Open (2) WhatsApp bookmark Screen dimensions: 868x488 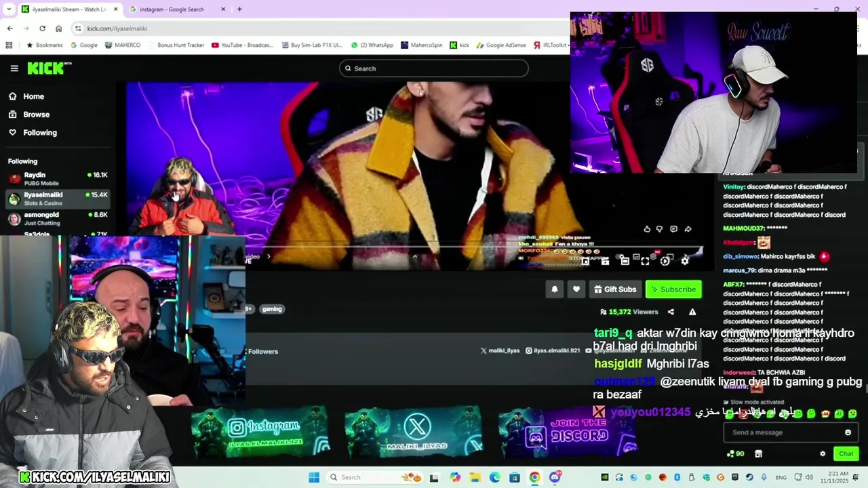tap(372, 45)
